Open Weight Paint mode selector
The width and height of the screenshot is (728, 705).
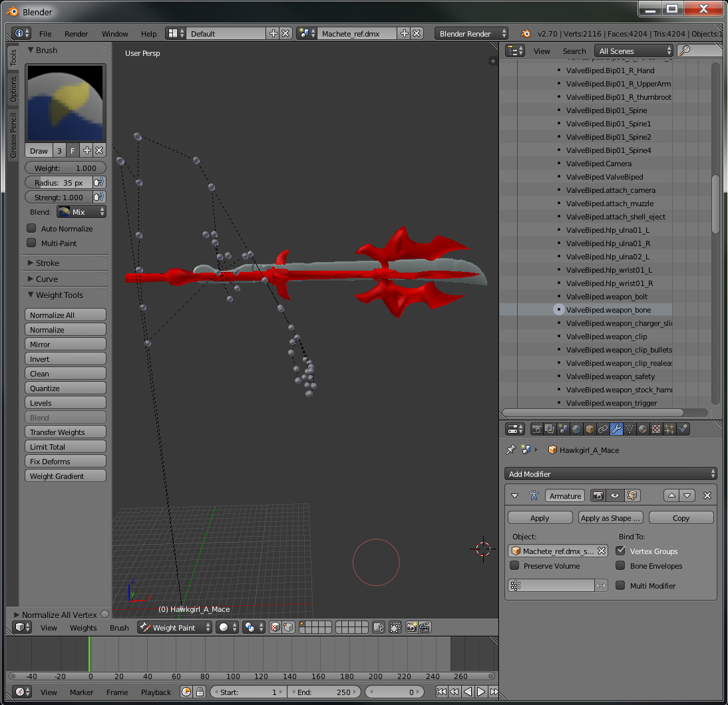tap(174, 627)
